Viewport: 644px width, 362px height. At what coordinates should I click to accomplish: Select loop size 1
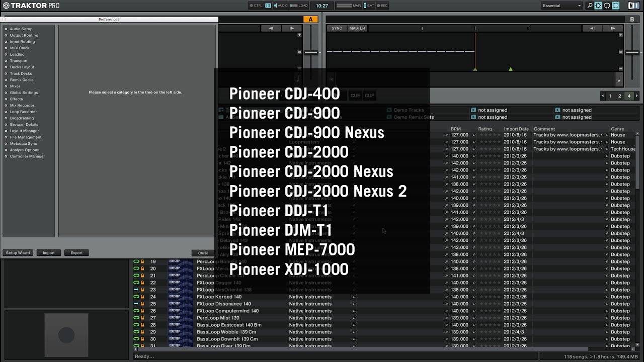(x=610, y=96)
